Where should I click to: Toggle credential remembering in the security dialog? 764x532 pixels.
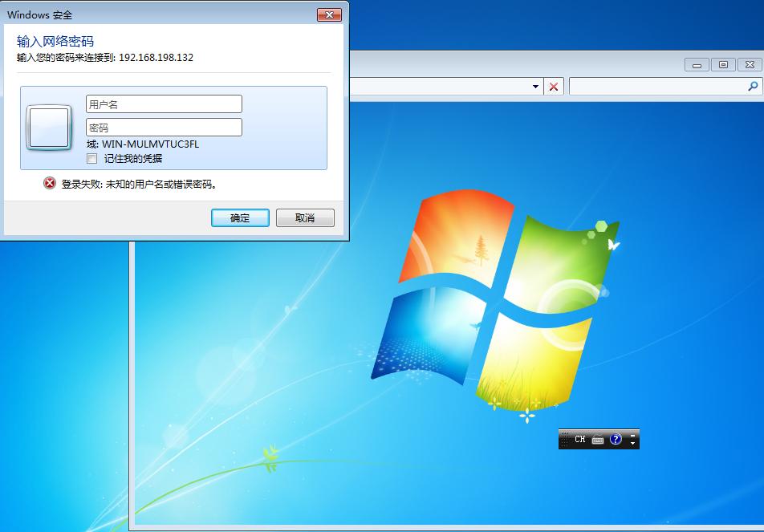click(91, 158)
